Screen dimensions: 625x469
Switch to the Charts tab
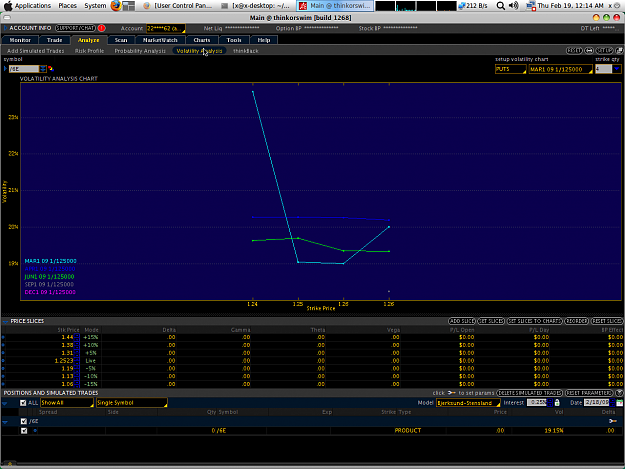[202, 40]
